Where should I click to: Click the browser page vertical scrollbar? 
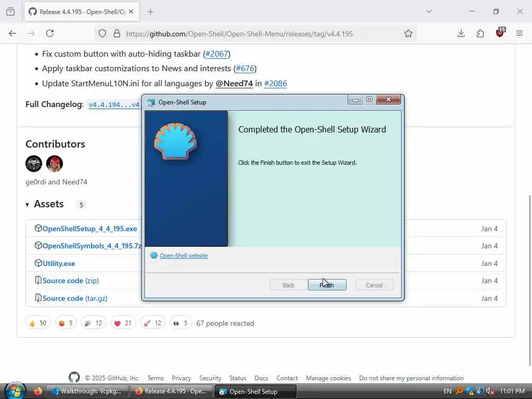point(529,280)
